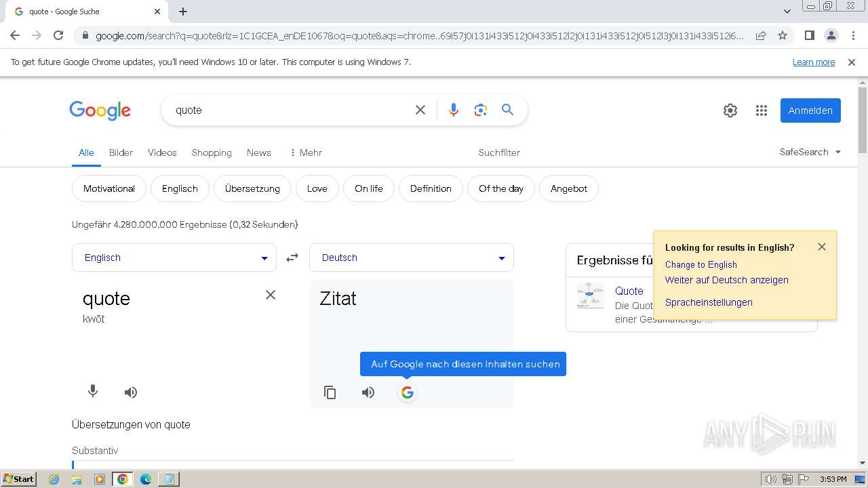Select the Übersetzung filter chip
This screenshot has height=488, width=868.
[252, 188]
